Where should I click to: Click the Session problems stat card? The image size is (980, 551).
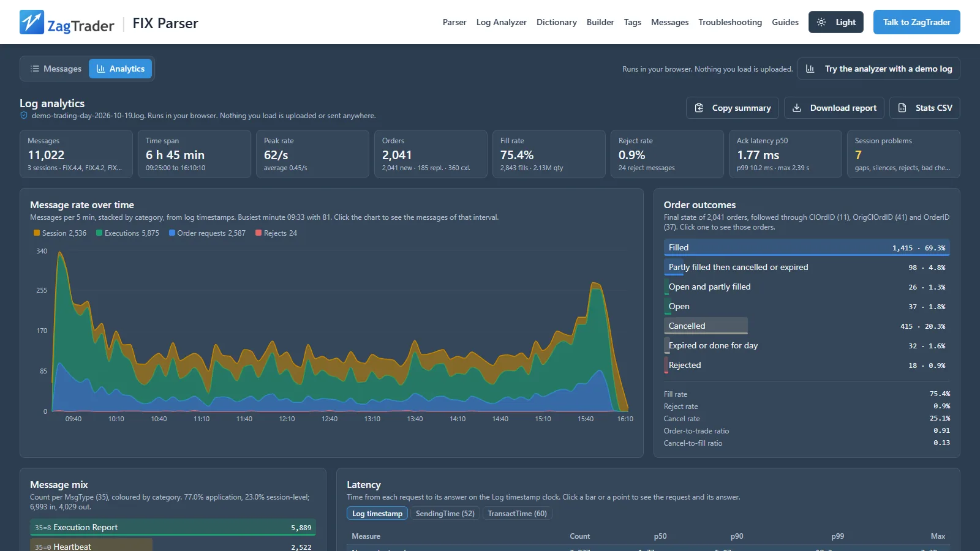[903, 154]
